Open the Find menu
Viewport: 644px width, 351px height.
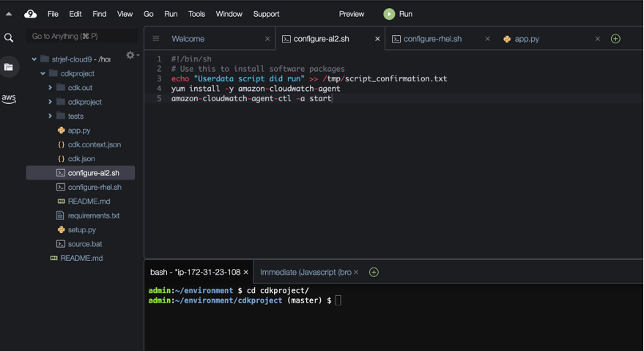(100, 14)
